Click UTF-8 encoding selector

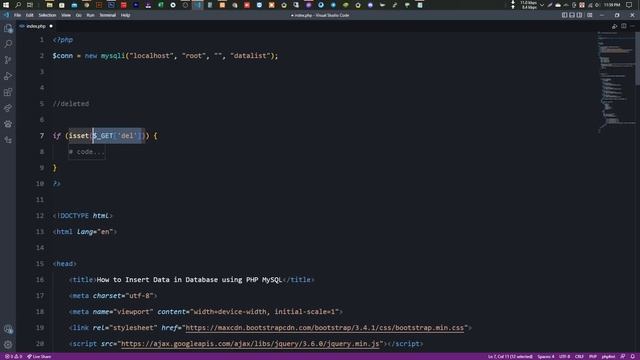[564, 357]
